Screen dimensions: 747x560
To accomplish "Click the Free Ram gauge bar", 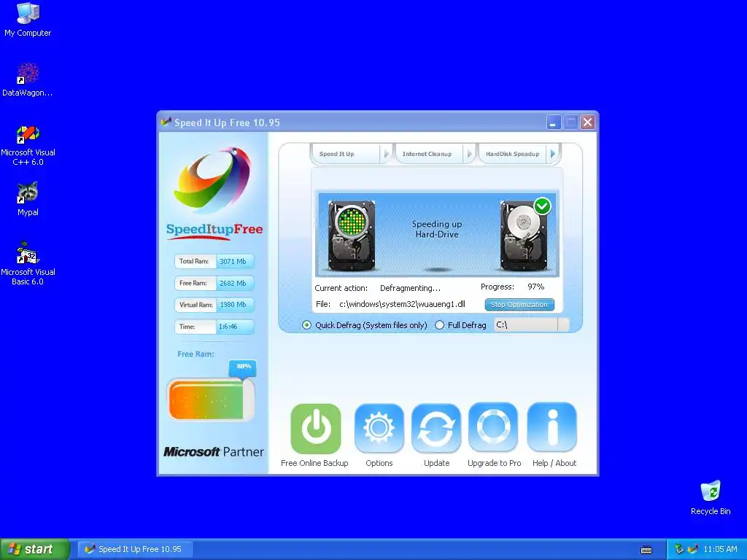I will click(211, 400).
